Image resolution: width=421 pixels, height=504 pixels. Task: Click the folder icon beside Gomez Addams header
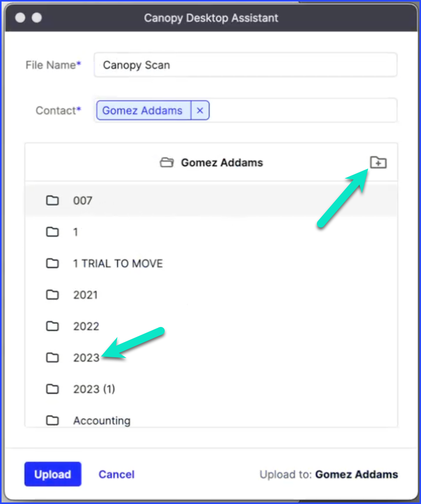coord(167,163)
